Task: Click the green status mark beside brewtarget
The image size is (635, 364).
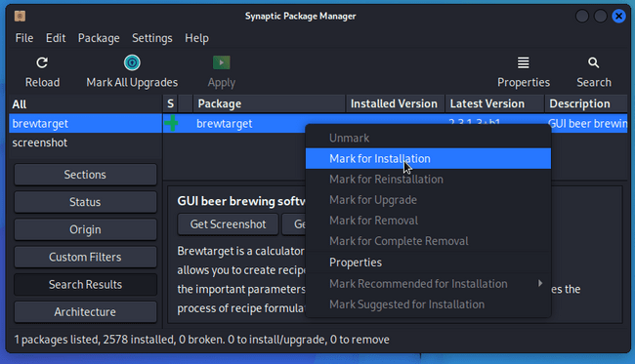Action: click(171, 123)
